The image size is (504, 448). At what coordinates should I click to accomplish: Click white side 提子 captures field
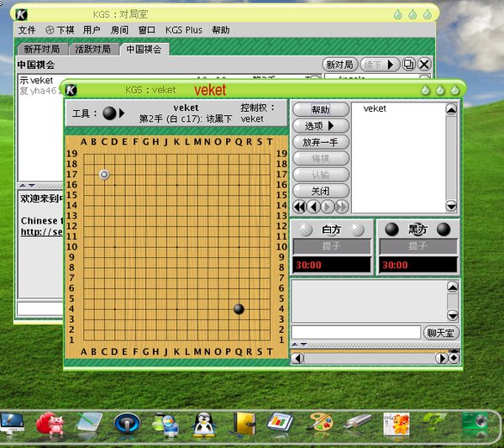332,246
